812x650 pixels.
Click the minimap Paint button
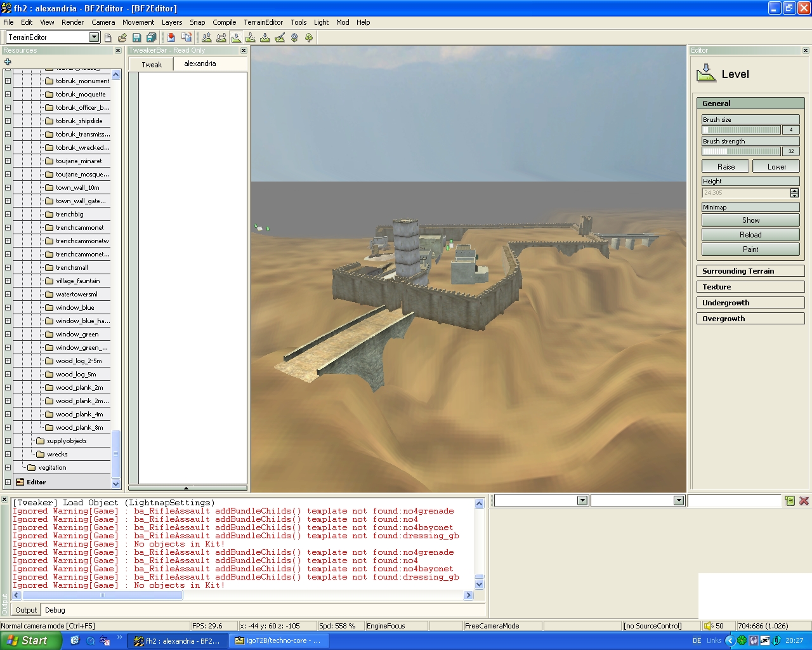tap(750, 249)
